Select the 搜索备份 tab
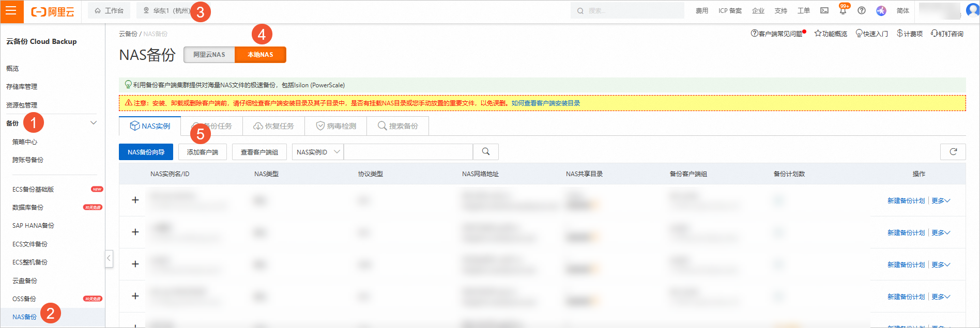Screen dimensions: 980x328 [398, 126]
